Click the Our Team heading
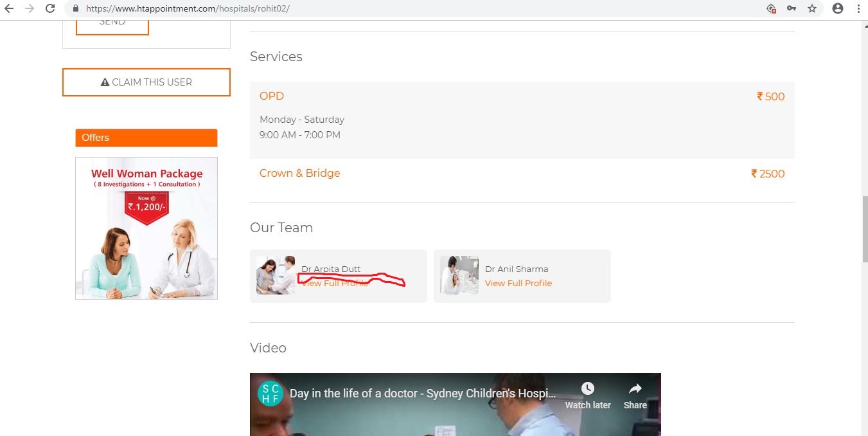 (281, 228)
